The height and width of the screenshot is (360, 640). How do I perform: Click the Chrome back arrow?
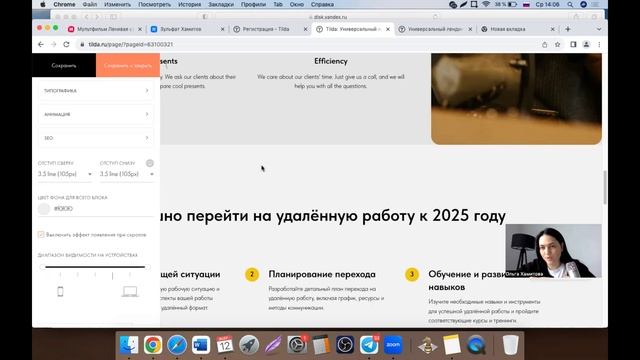tap(41, 44)
